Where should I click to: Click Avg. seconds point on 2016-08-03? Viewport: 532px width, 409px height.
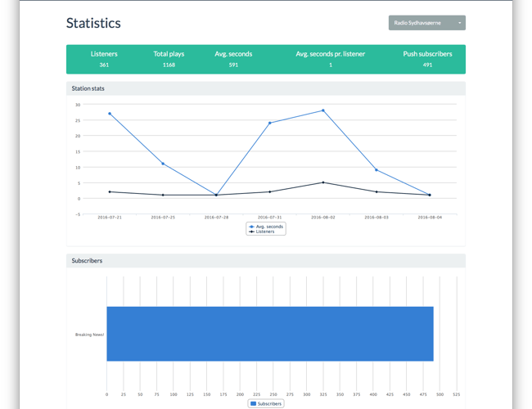376,170
